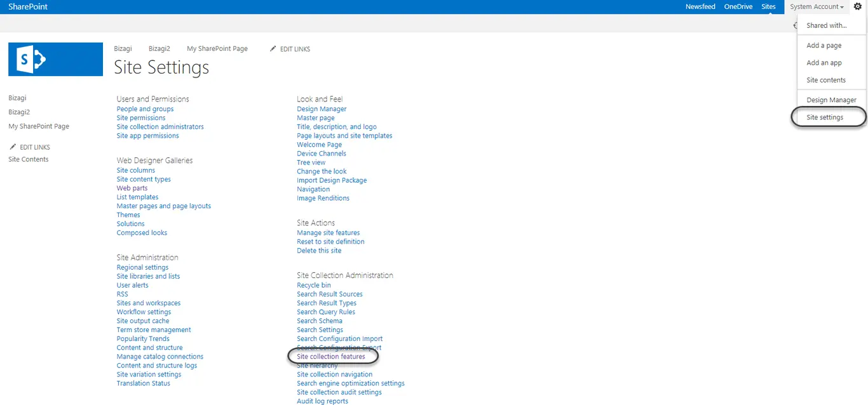Open 'Title, description, and logo' link
The image size is (868, 405).
(337, 127)
